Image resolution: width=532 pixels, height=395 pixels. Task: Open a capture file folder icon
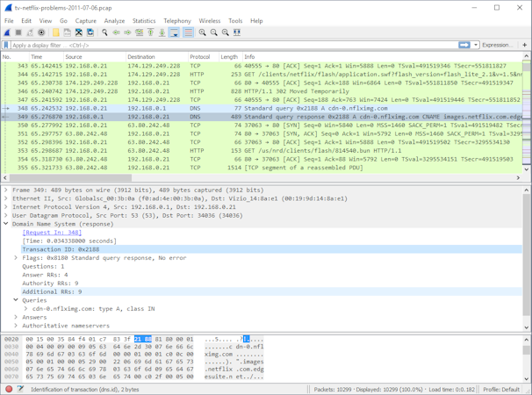[x=56, y=32]
